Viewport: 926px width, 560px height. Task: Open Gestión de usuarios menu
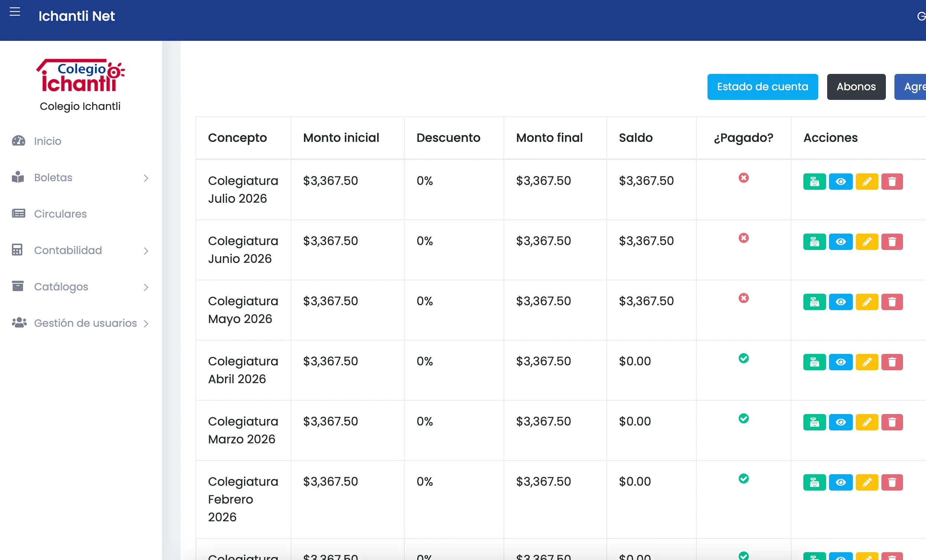click(x=86, y=323)
